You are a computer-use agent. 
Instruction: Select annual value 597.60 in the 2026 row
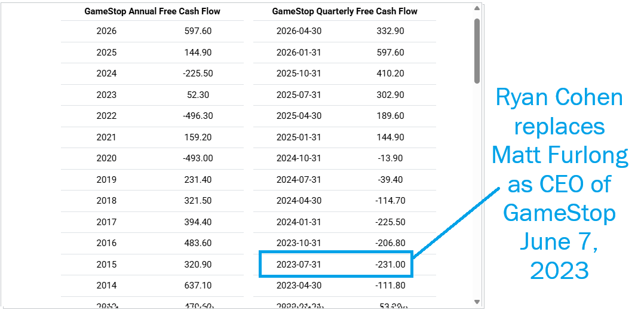(x=198, y=31)
